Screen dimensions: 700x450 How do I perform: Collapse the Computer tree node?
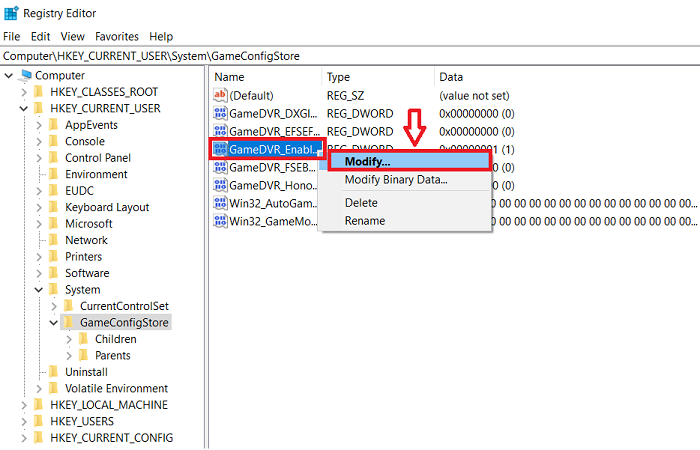[x=8, y=75]
